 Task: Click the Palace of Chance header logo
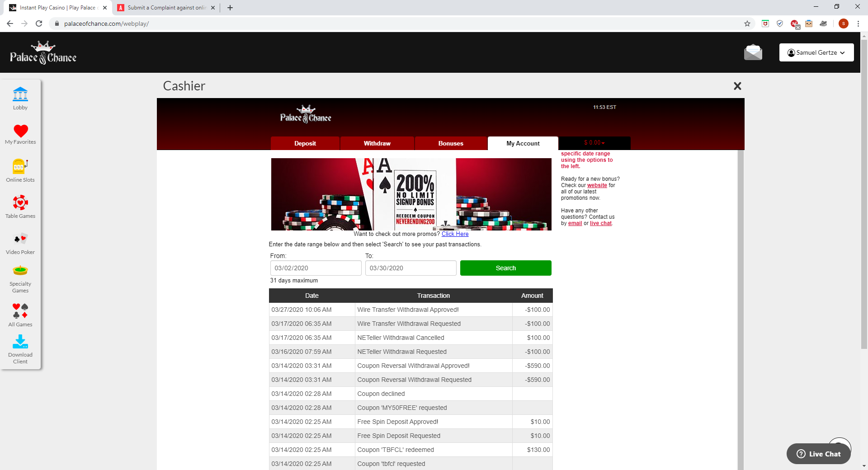[43, 53]
